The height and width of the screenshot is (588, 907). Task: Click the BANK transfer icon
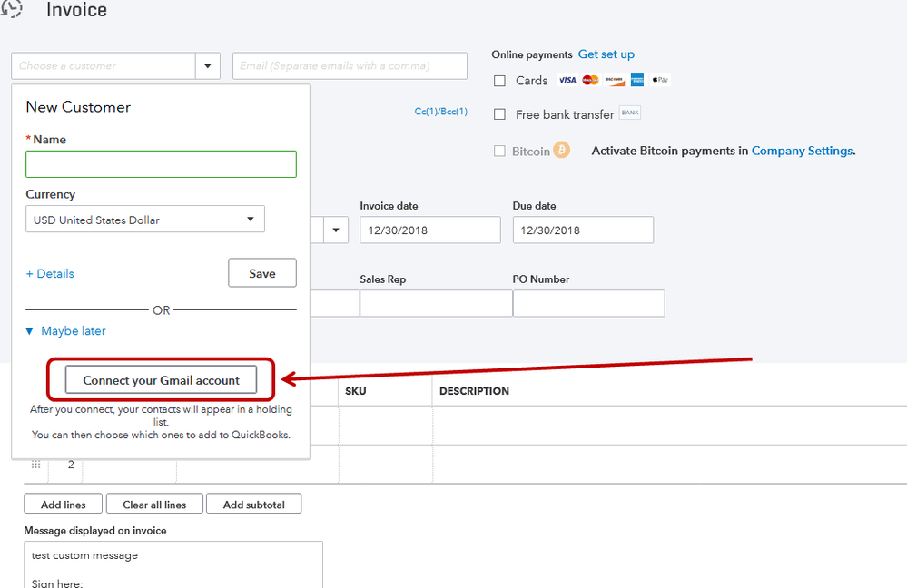click(x=630, y=113)
